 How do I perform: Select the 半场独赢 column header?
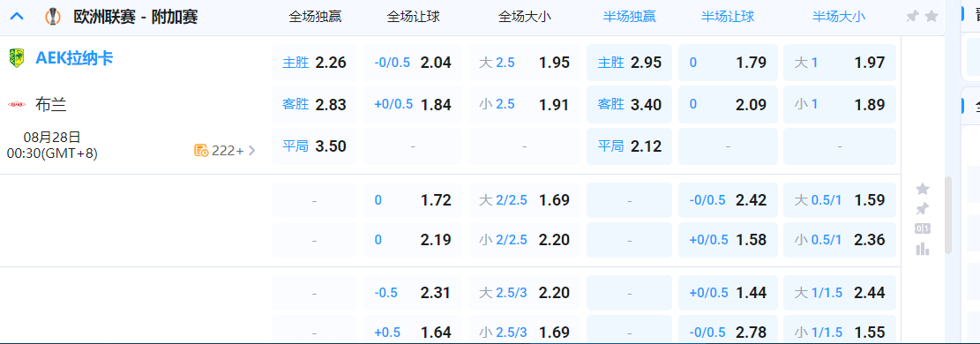point(630,17)
